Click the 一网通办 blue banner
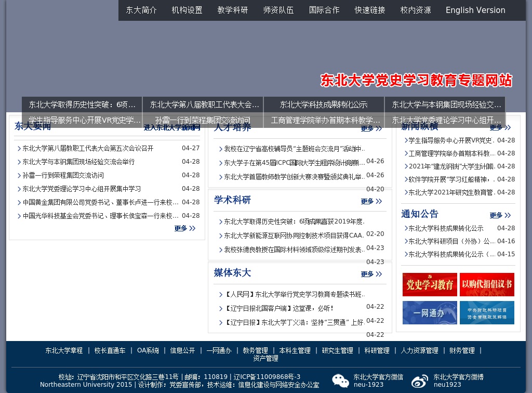The image size is (532, 393). coord(430,312)
